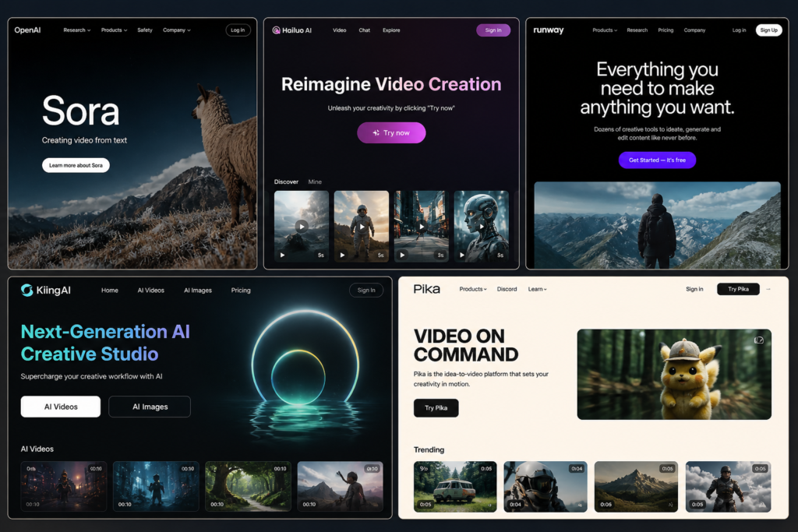Open Research in the runway navigation

pyautogui.click(x=637, y=30)
